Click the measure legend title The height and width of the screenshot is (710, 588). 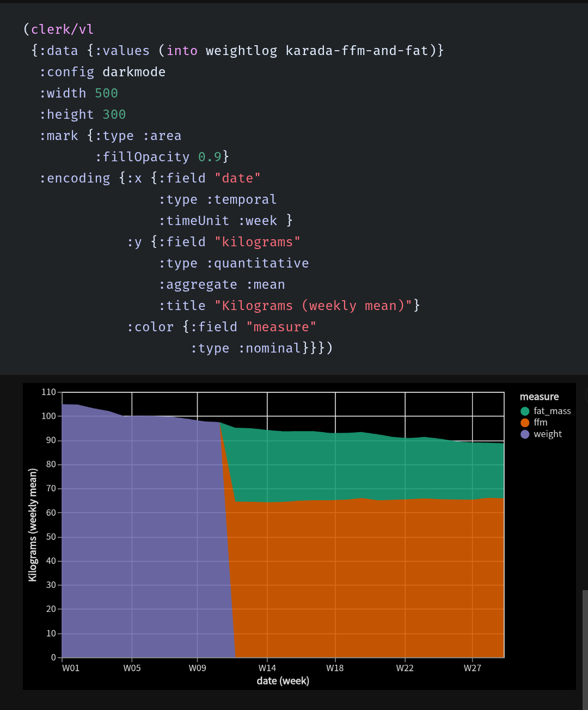(539, 397)
